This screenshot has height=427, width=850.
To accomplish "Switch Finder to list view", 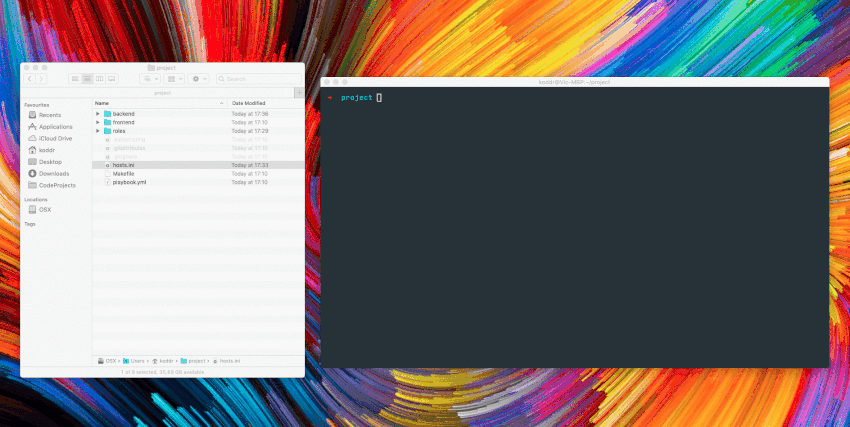I will coord(87,79).
